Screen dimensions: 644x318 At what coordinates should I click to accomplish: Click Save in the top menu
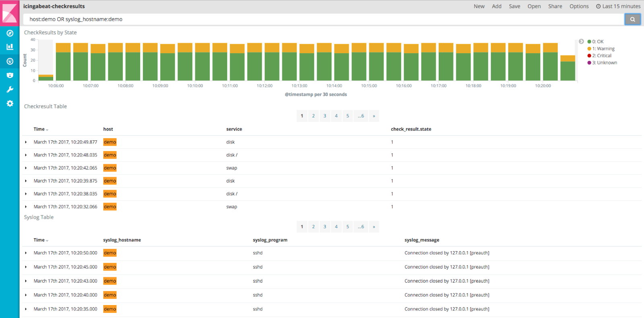tap(514, 6)
